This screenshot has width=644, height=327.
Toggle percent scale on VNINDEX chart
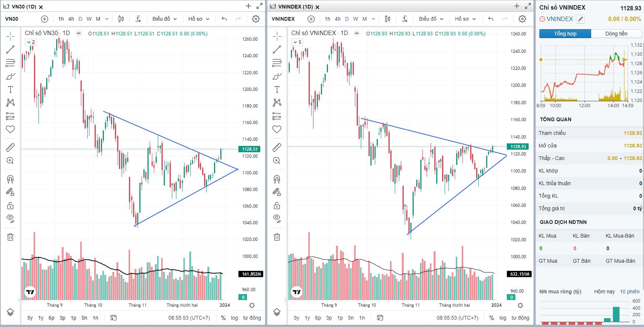point(491,318)
